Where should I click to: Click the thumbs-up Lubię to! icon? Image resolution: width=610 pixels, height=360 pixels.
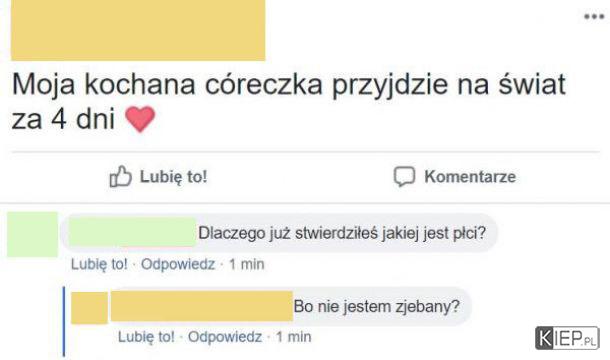pyautogui.click(x=120, y=177)
